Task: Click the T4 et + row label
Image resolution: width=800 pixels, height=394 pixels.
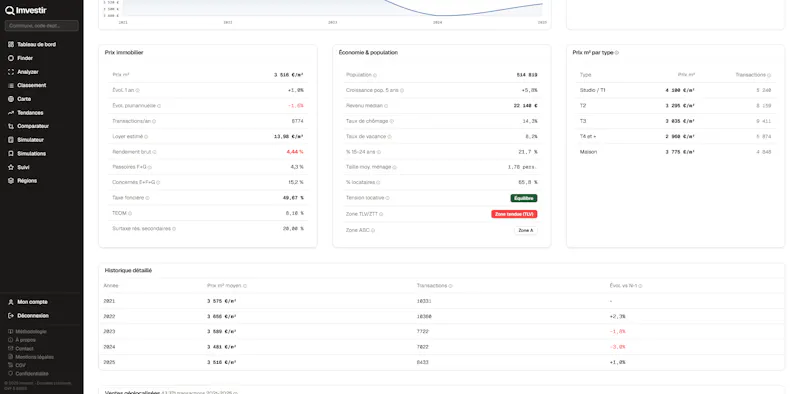Action: (588, 137)
